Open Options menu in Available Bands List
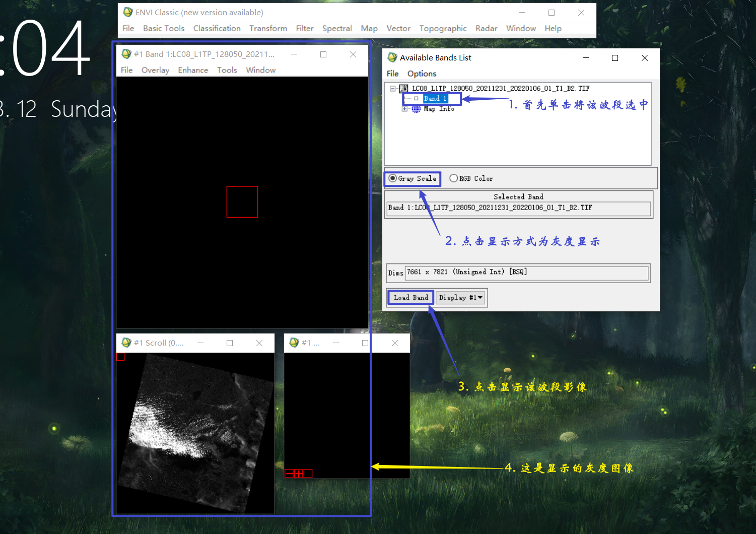 click(422, 74)
